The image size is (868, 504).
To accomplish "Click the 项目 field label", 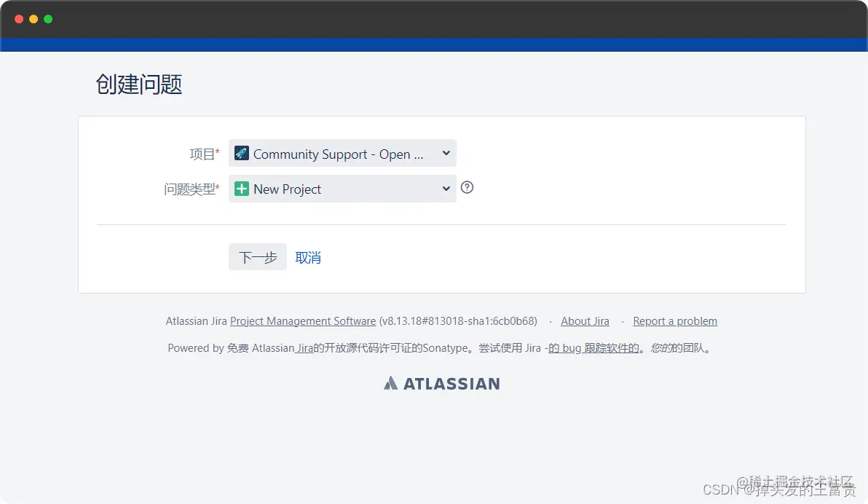I will point(205,154).
